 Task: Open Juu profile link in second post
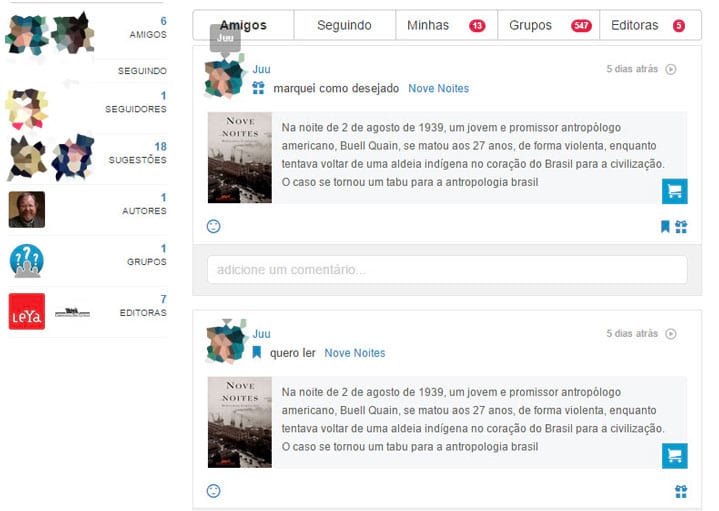pos(261,334)
